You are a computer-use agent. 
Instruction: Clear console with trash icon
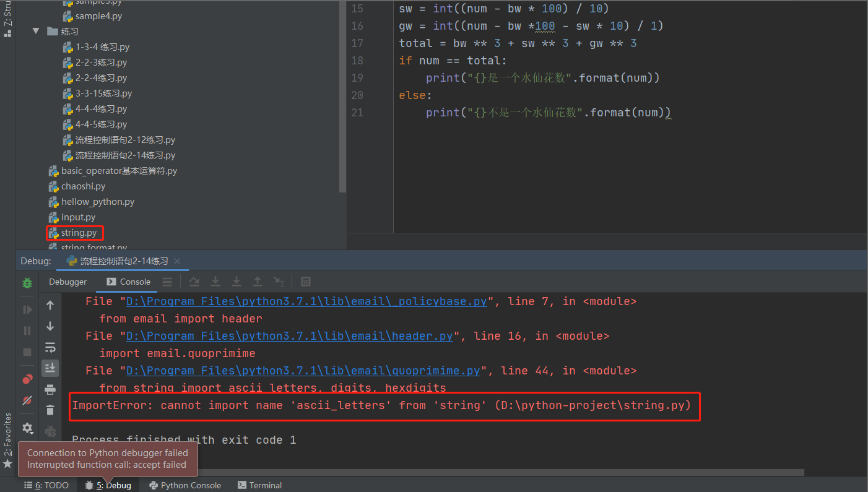(x=50, y=410)
